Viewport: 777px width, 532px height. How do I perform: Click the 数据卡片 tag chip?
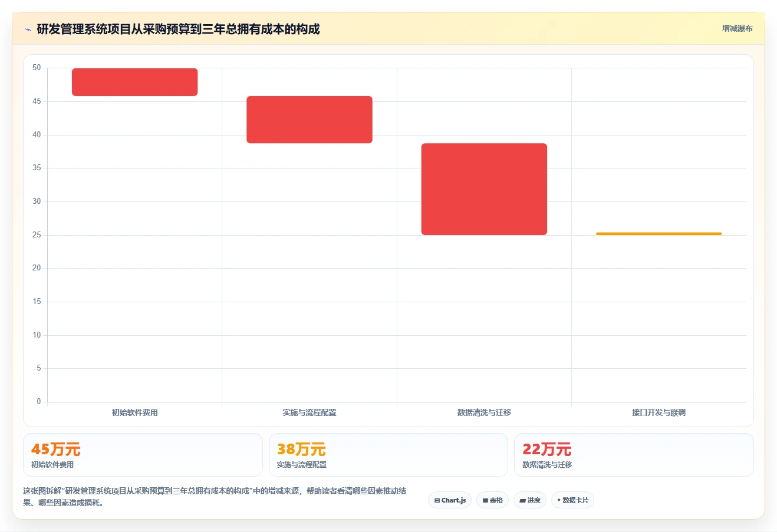(x=572, y=500)
